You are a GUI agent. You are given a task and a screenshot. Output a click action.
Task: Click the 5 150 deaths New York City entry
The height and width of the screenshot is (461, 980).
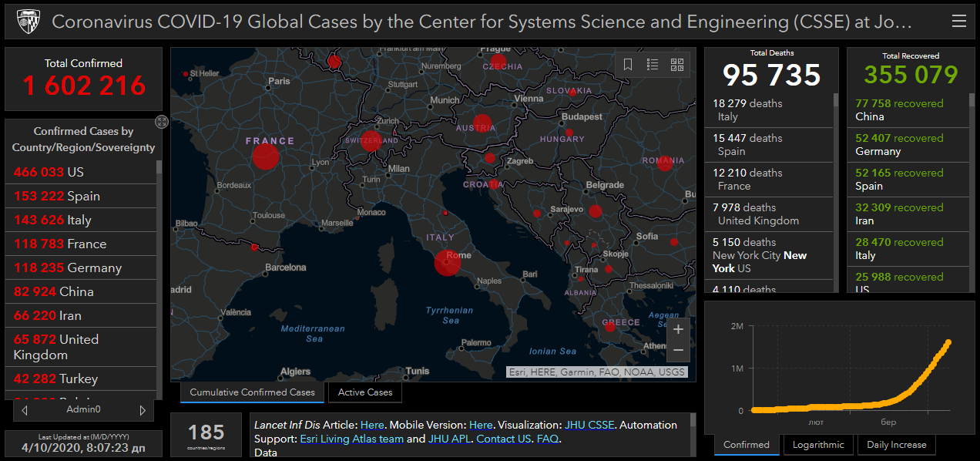tap(769, 255)
